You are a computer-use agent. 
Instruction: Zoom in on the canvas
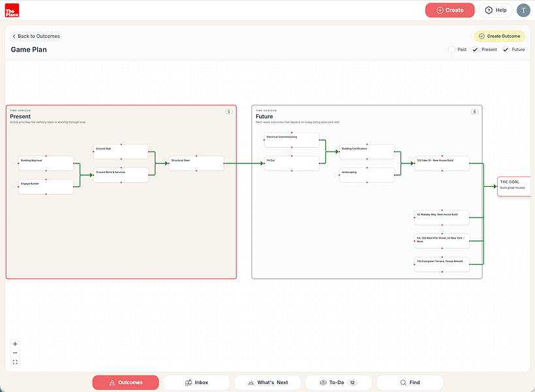[15, 344]
